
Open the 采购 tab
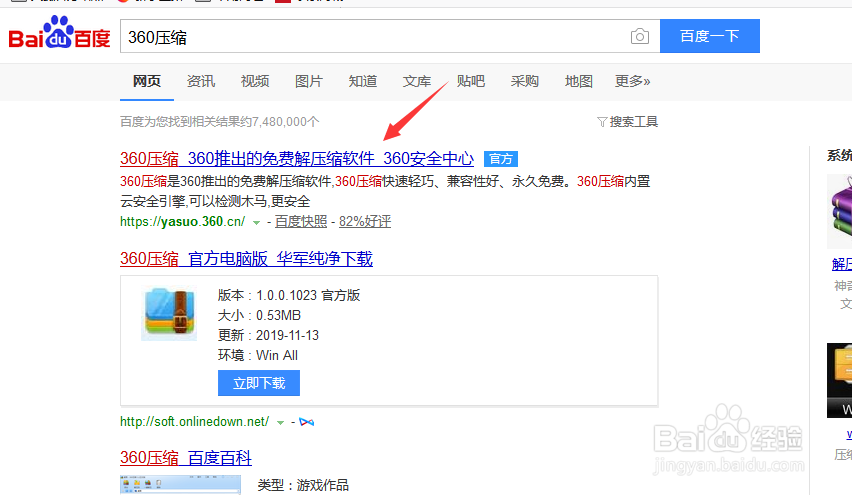524,82
